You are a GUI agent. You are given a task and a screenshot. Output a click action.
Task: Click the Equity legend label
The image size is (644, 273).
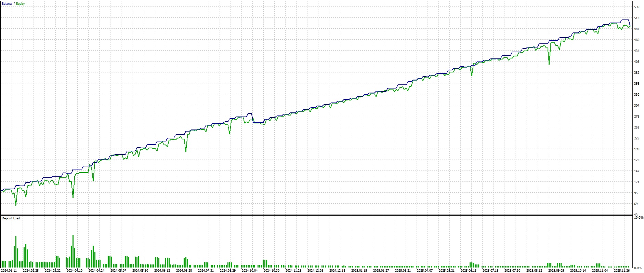(20, 4)
